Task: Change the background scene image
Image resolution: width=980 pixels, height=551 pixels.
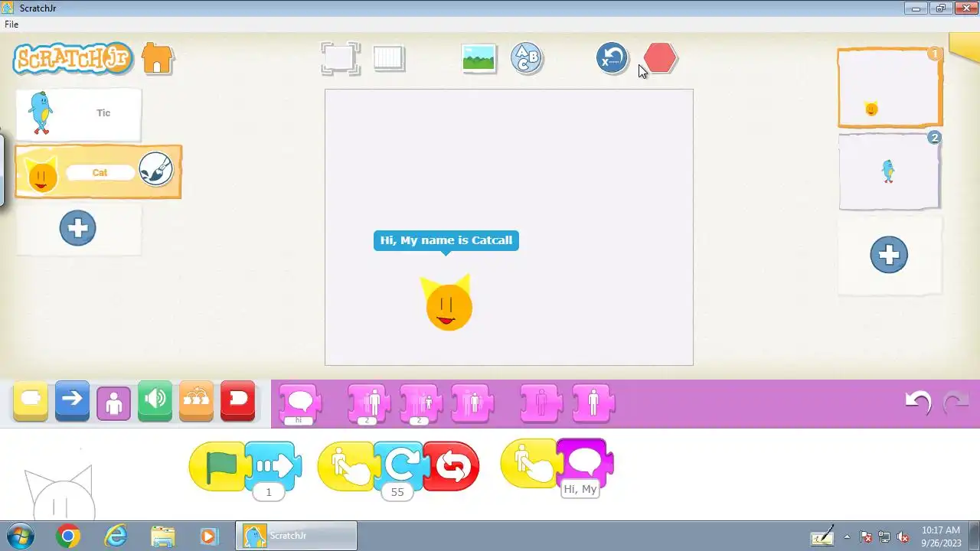Action: (x=479, y=58)
